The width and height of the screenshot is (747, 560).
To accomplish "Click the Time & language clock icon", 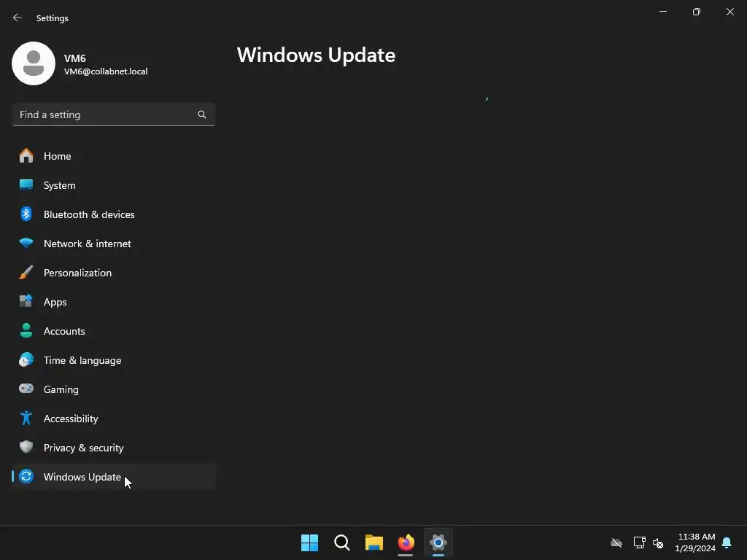I will pos(26,360).
